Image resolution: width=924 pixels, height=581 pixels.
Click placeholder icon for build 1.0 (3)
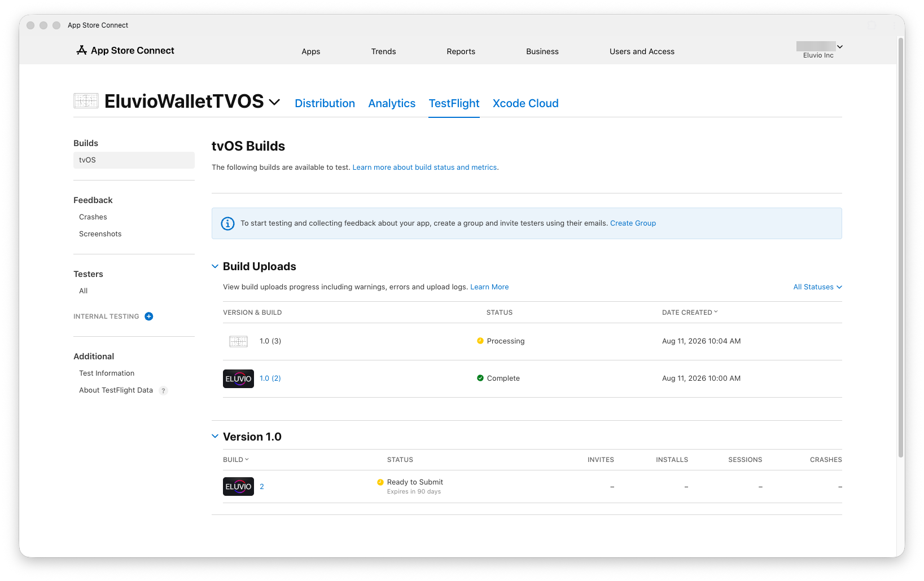pyautogui.click(x=238, y=341)
